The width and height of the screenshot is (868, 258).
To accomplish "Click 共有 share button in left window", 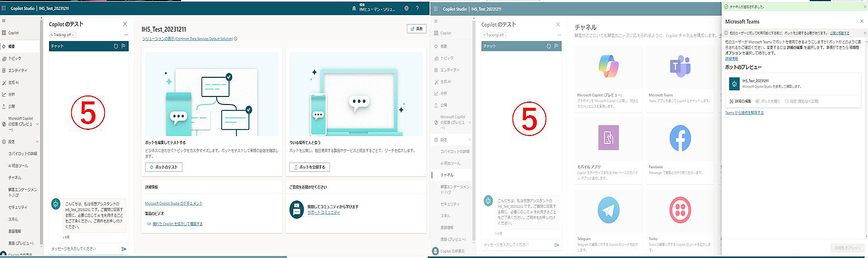I will tap(417, 29).
